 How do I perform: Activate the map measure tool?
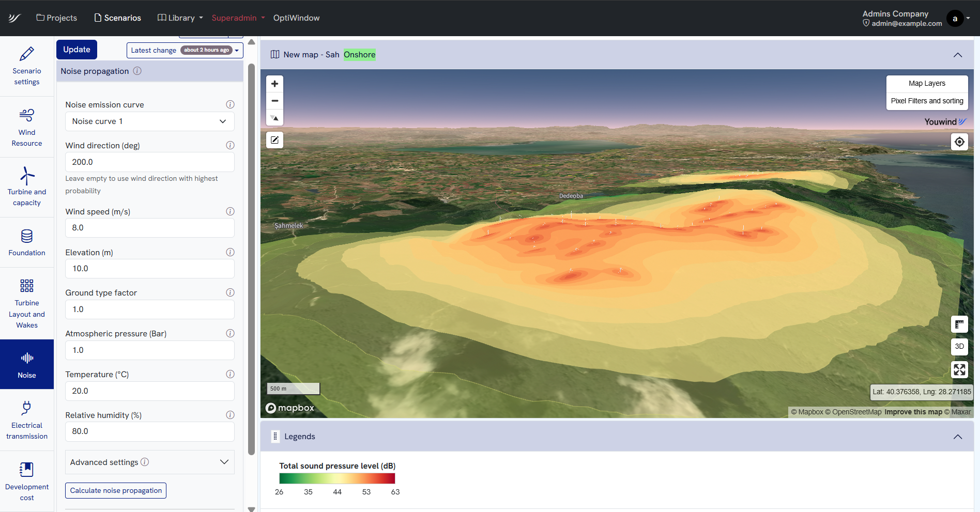point(959,324)
